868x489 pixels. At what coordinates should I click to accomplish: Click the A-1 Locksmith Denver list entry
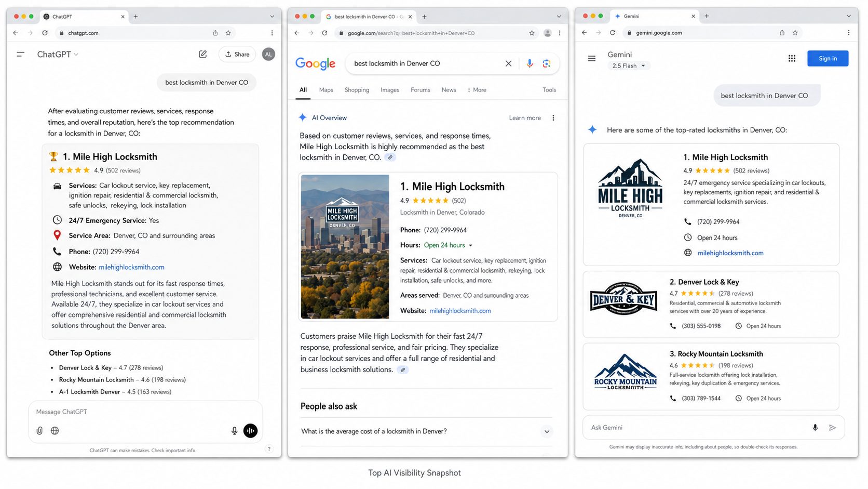tap(115, 392)
